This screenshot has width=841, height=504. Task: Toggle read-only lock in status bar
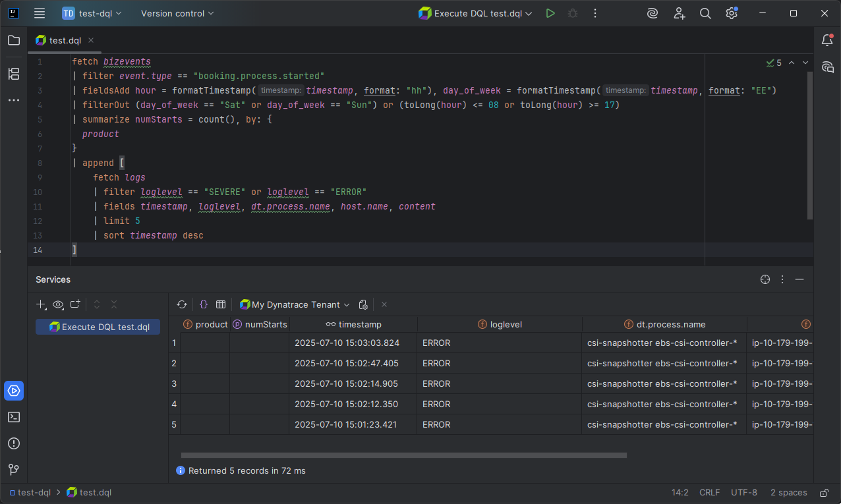click(824, 493)
